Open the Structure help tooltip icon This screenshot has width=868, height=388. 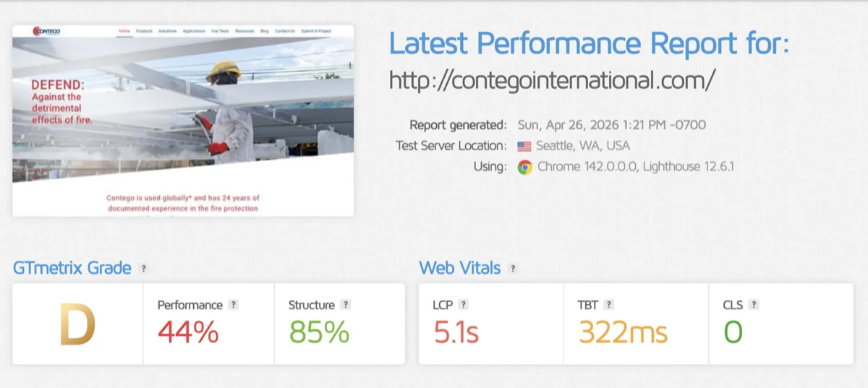[x=346, y=305]
